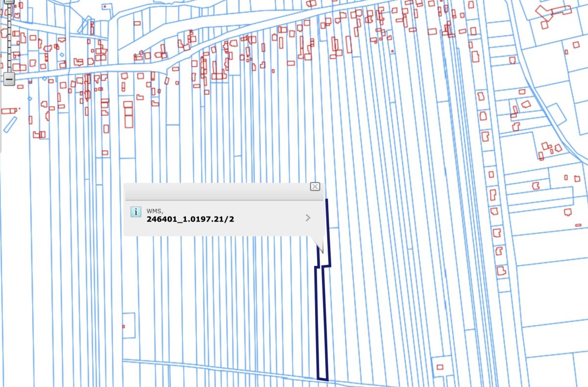588x387 pixels.
Task: Click the tiny red square at lower left
Action: click(123, 326)
